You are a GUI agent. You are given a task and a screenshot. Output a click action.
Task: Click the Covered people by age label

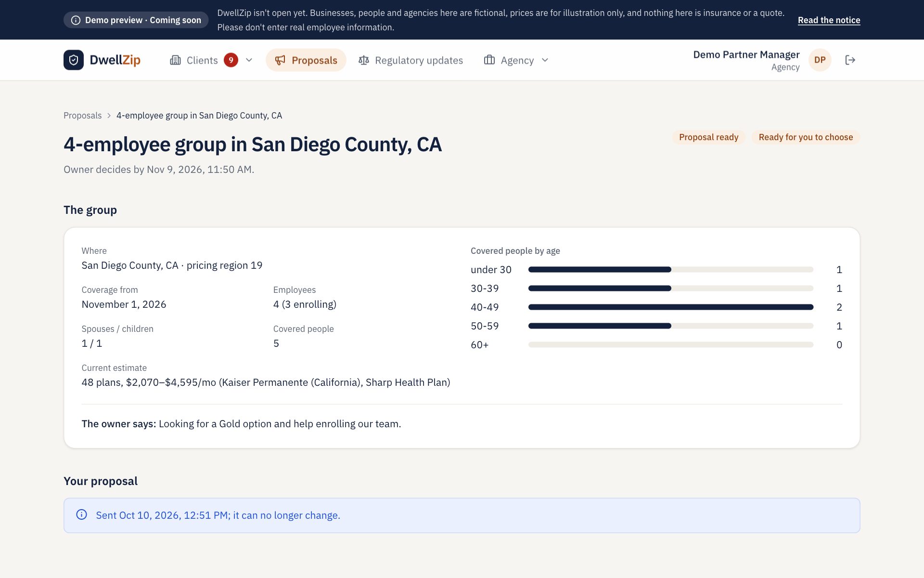click(515, 251)
